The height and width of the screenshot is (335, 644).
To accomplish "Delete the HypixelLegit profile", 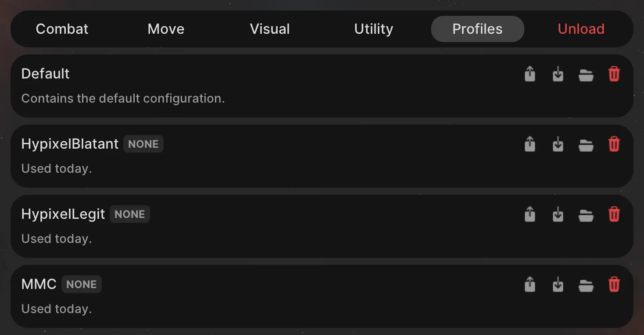I will point(614,214).
